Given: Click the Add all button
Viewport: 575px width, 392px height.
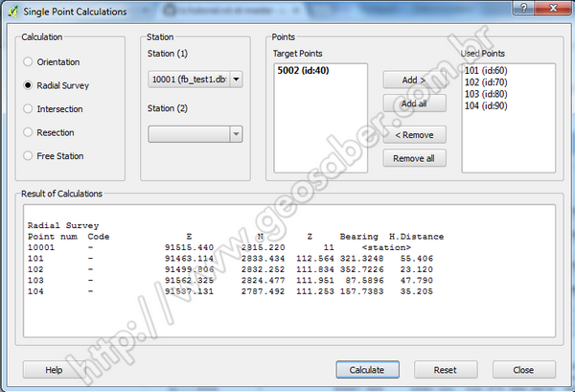Looking at the screenshot, I should tap(414, 104).
